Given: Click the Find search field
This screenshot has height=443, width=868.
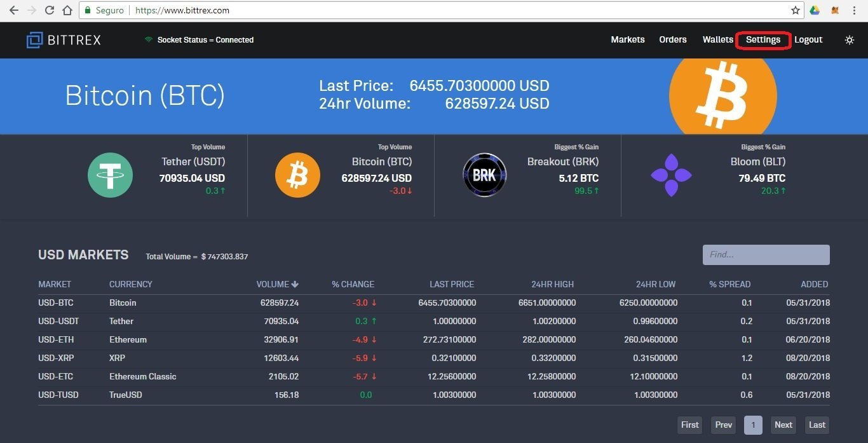Looking at the screenshot, I should tap(766, 254).
